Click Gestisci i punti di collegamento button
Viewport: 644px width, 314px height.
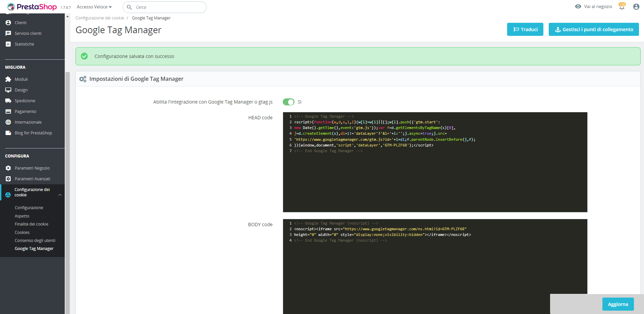(x=593, y=29)
